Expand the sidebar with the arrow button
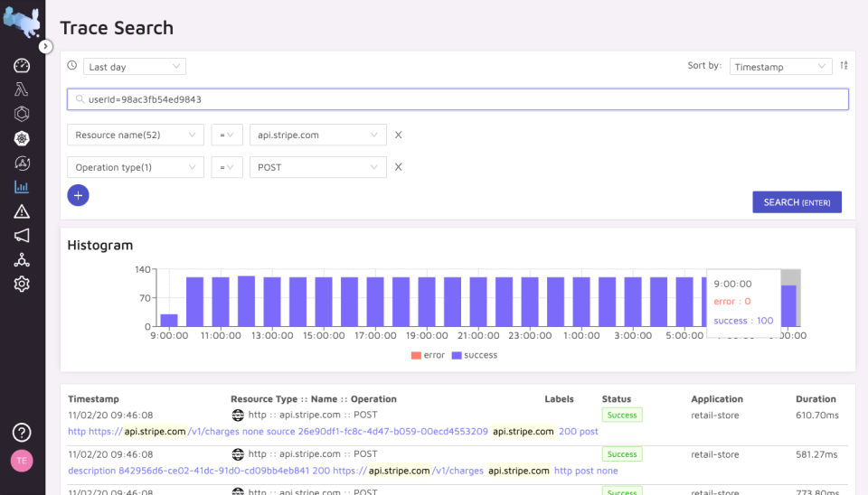The image size is (868, 495). coord(45,46)
